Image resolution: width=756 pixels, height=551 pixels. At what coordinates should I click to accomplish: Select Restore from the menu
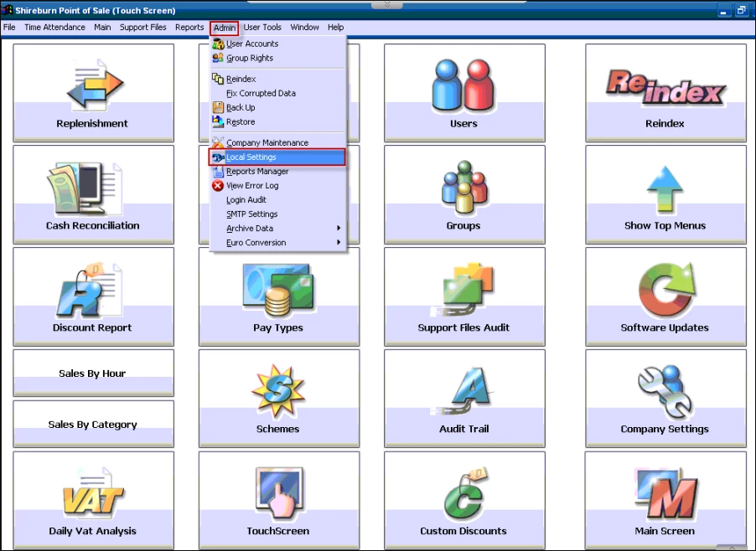click(x=278, y=122)
